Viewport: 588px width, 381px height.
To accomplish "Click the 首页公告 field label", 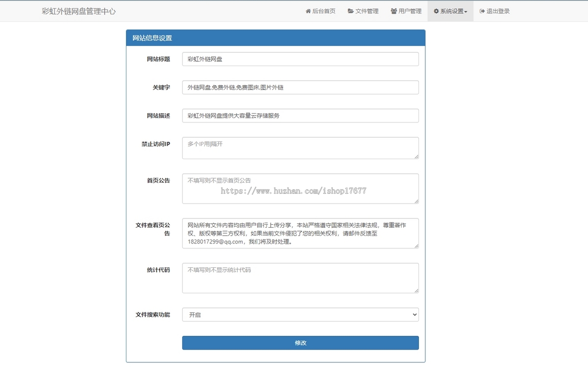I will (x=158, y=180).
